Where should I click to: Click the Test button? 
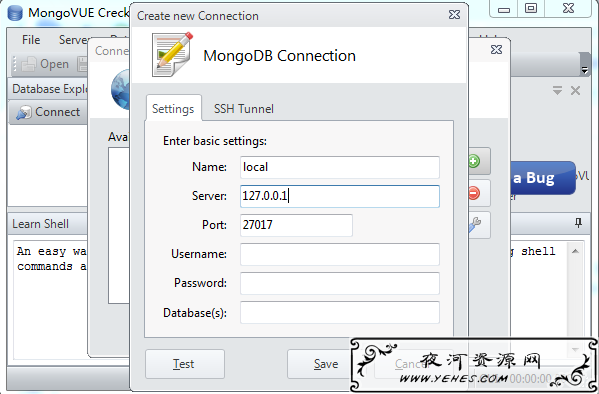click(x=185, y=364)
